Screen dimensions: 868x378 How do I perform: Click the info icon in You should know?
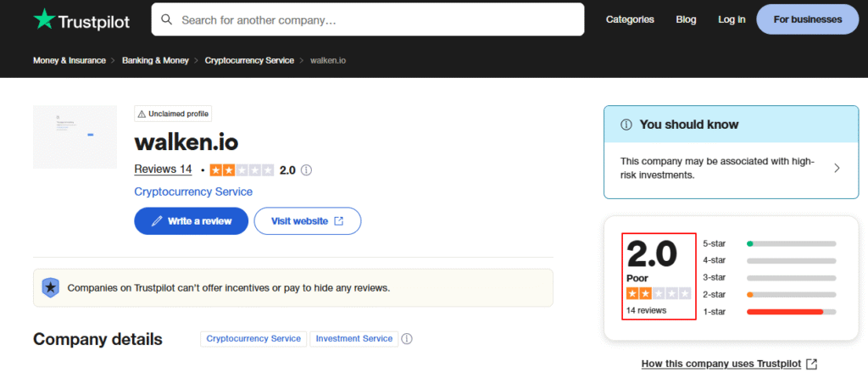coord(626,125)
